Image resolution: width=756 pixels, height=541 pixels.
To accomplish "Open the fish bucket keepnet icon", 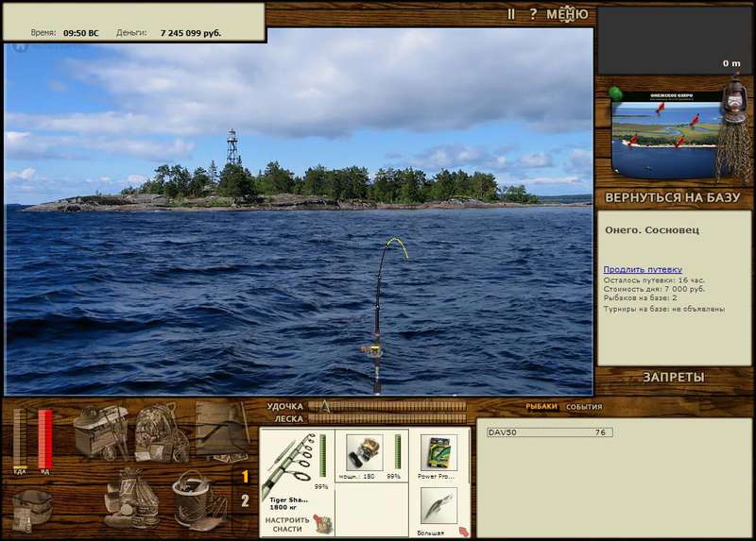I will (198, 500).
